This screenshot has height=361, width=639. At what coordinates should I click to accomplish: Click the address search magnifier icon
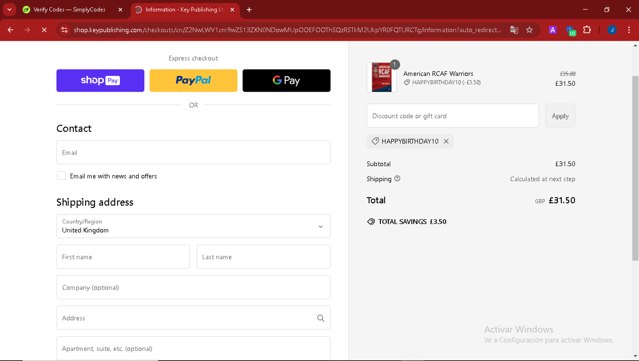coord(321,318)
